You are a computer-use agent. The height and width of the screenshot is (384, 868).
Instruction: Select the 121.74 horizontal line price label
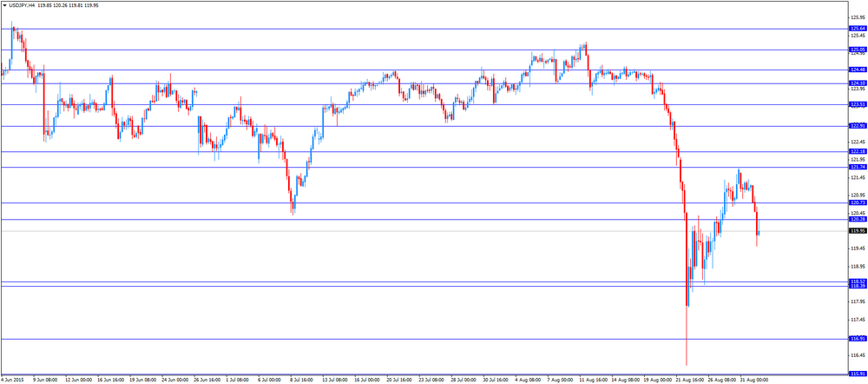tap(857, 168)
